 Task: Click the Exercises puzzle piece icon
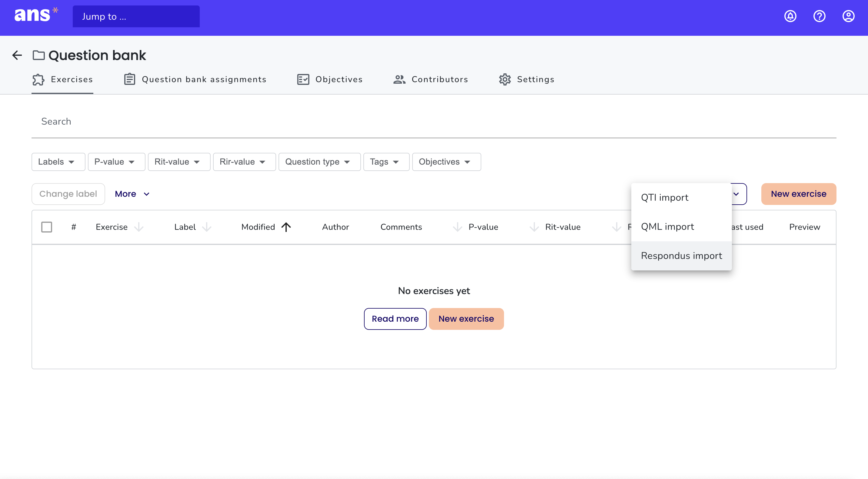[38, 79]
